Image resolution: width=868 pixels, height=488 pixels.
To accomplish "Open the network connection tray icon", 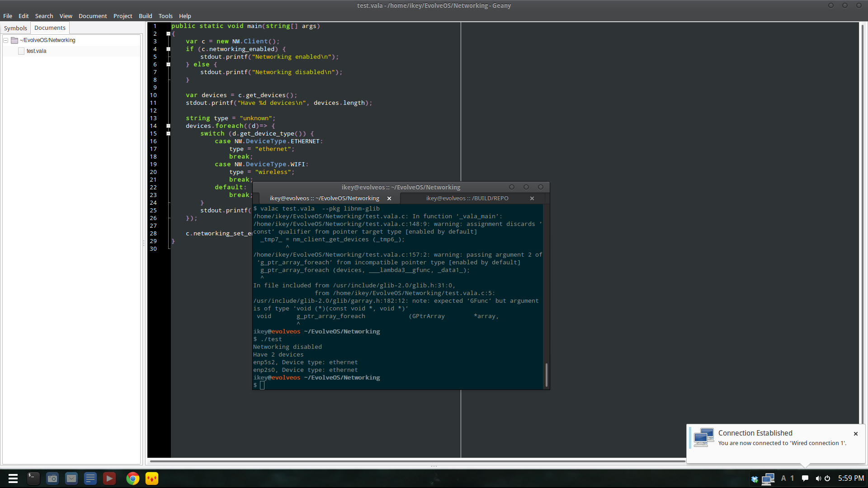I will [768, 479].
